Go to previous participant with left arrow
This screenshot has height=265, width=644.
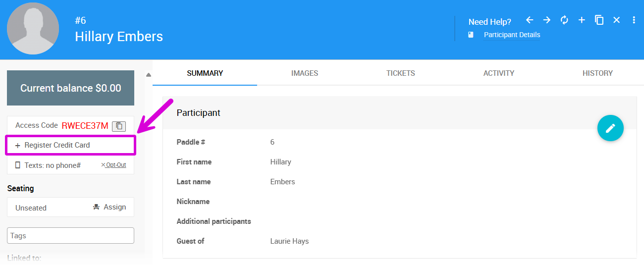click(530, 20)
